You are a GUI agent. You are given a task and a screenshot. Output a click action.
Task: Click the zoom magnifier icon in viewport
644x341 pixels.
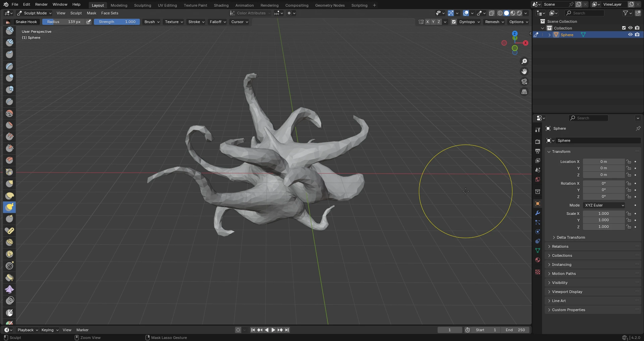click(x=524, y=61)
